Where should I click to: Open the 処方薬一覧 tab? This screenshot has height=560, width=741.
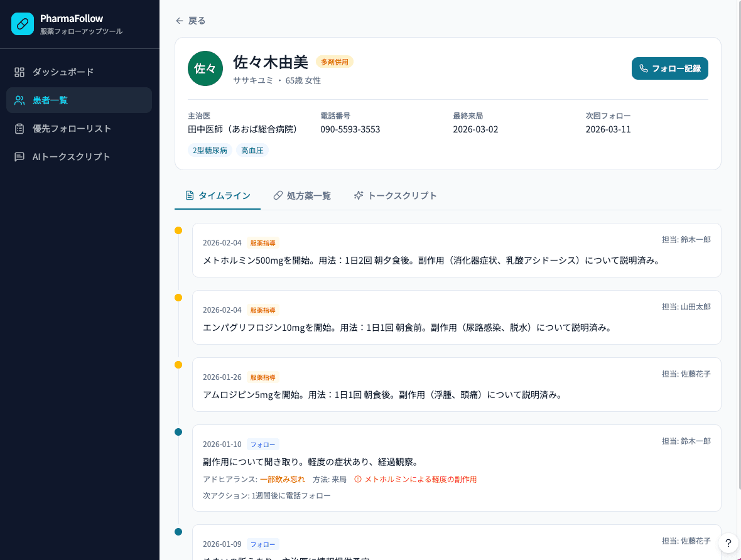(x=301, y=195)
